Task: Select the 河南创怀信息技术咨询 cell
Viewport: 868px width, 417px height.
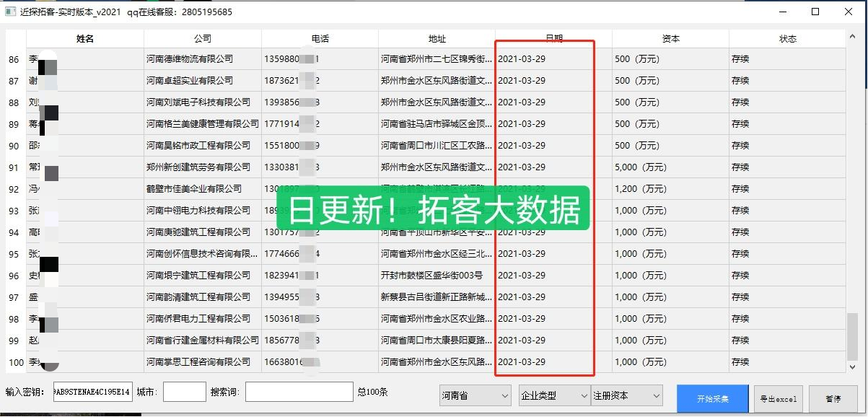Action: [x=203, y=254]
